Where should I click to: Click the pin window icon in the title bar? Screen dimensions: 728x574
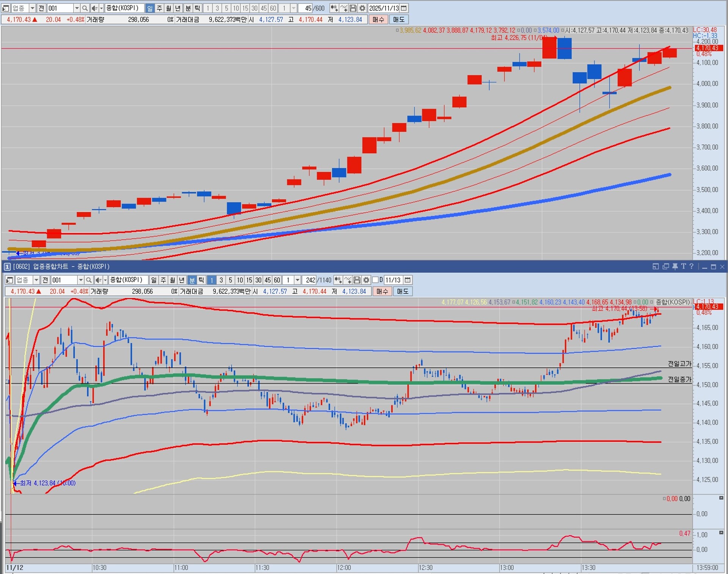coord(675,267)
